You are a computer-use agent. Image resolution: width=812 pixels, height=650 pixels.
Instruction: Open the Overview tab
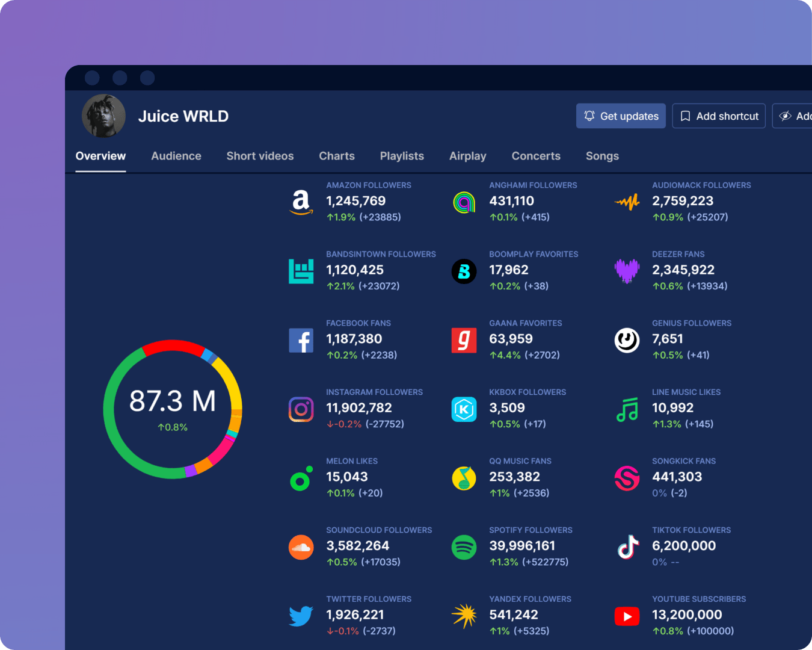[100, 156]
